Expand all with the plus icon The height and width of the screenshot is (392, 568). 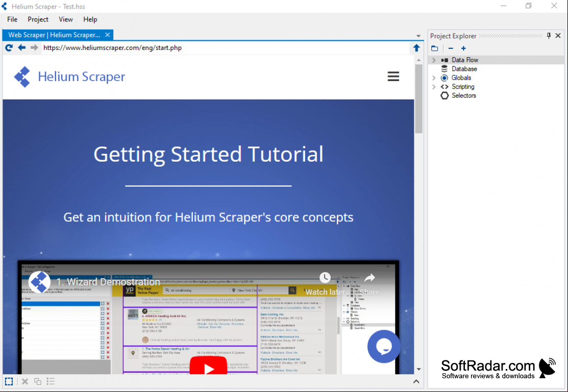(x=463, y=48)
